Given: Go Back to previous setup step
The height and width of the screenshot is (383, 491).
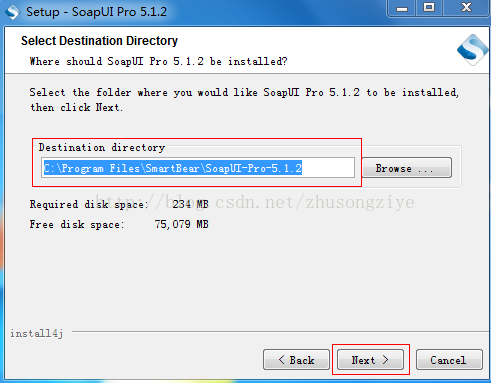Looking at the screenshot, I should point(296,360).
